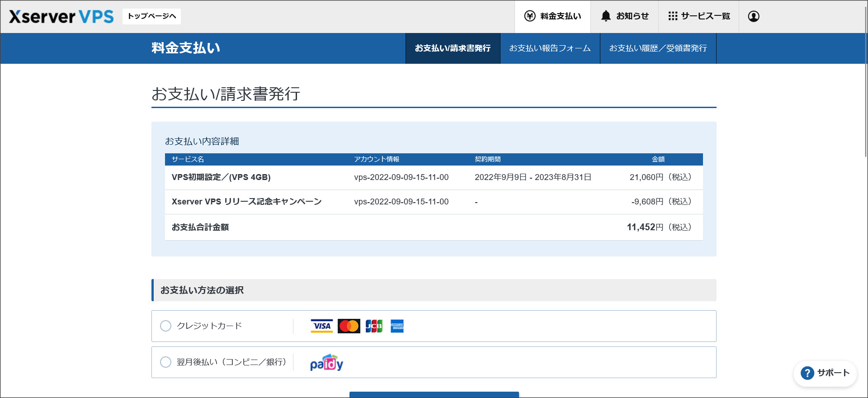The height and width of the screenshot is (398, 868).
Task: Click the JCB card logo
Action: point(374,326)
